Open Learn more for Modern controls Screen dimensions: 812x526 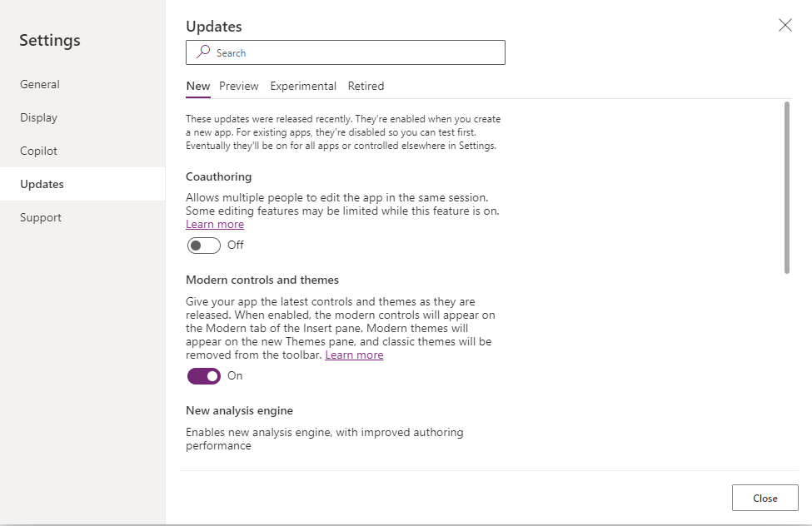(x=354, y=355)
